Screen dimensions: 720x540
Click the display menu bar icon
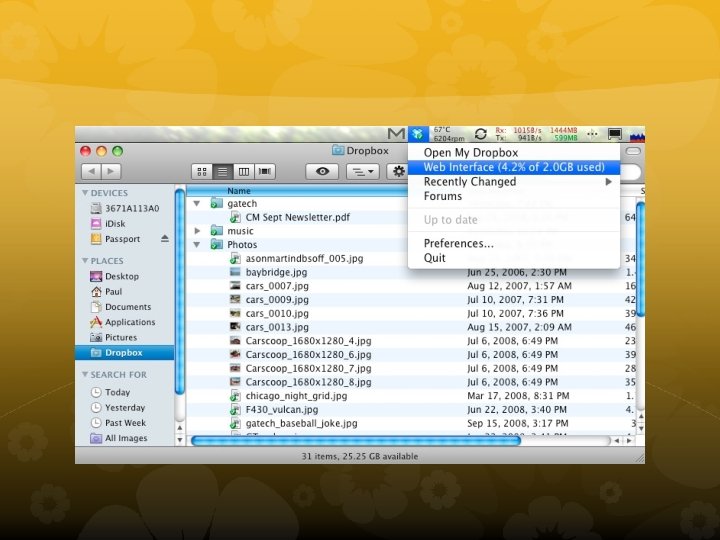614,134
